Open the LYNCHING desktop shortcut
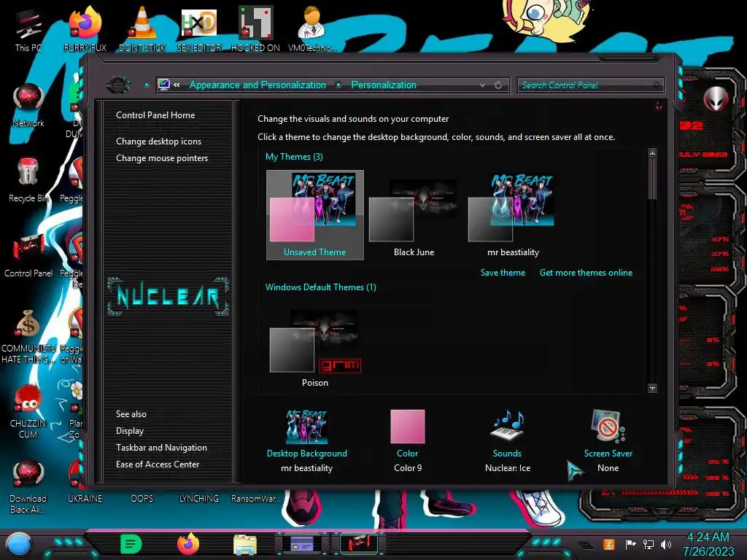The width and height of the screenshot is (747, 560). pyautogui.click(x=198, y=499)
